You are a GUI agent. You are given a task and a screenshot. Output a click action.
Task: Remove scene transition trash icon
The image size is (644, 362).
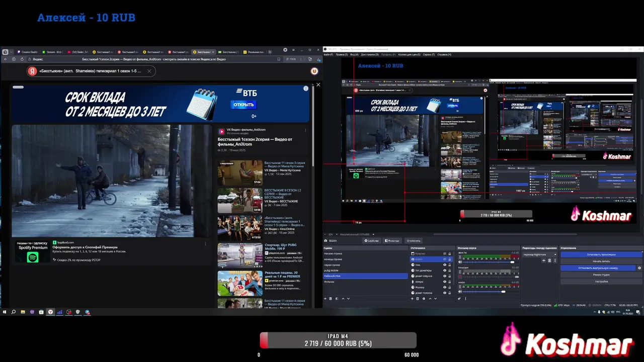click(549, 260)
